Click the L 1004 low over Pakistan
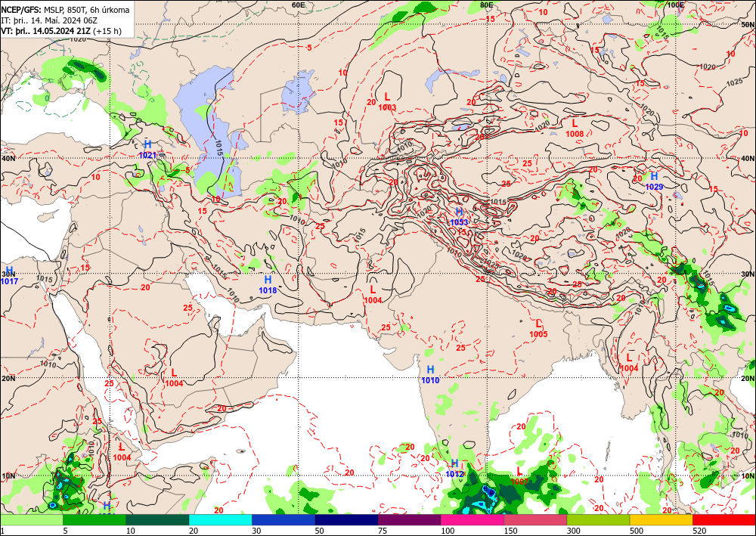756x536 pixels. point(373,294)
